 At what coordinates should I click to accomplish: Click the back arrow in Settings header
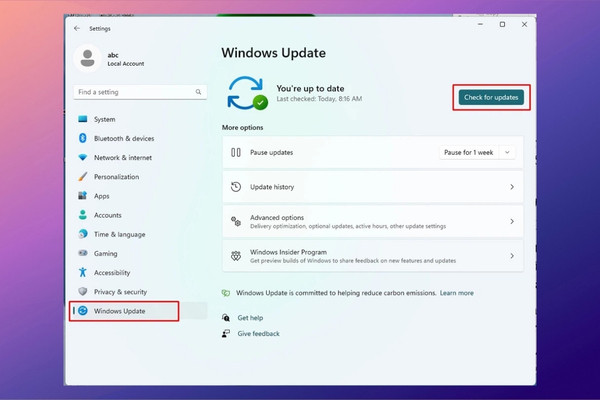point(77,28)
